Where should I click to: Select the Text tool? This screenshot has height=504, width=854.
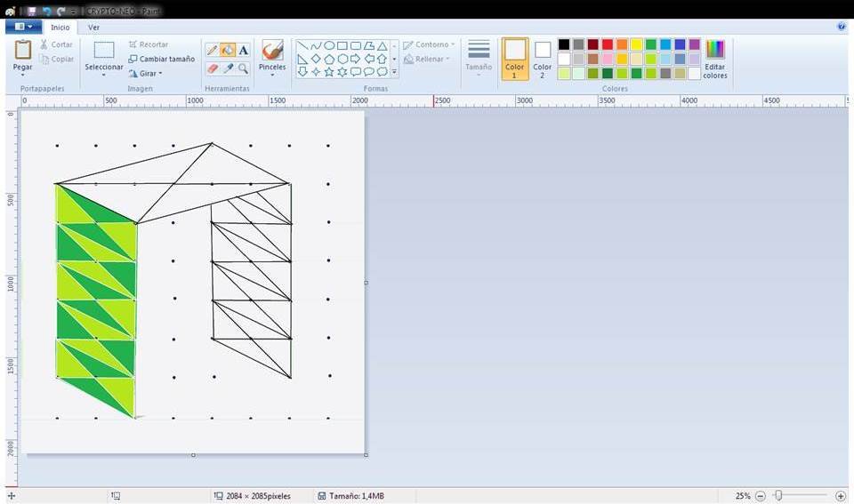coord(243,51)
